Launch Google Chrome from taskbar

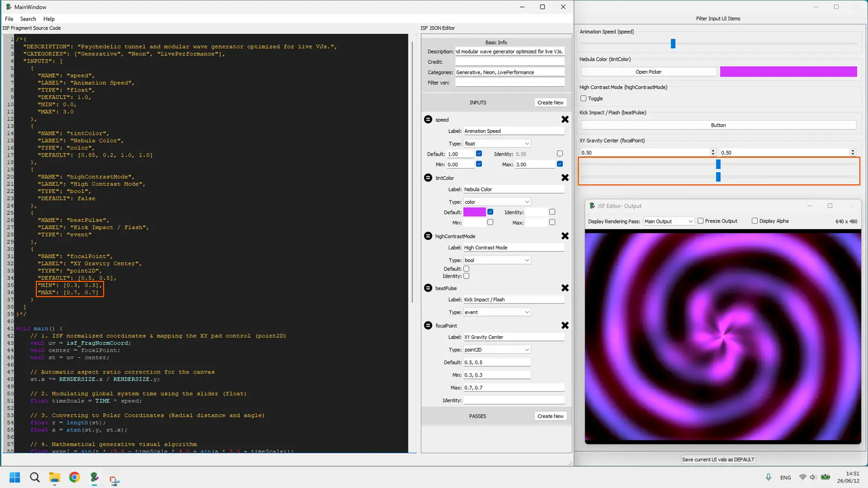[x=74, y=477]
